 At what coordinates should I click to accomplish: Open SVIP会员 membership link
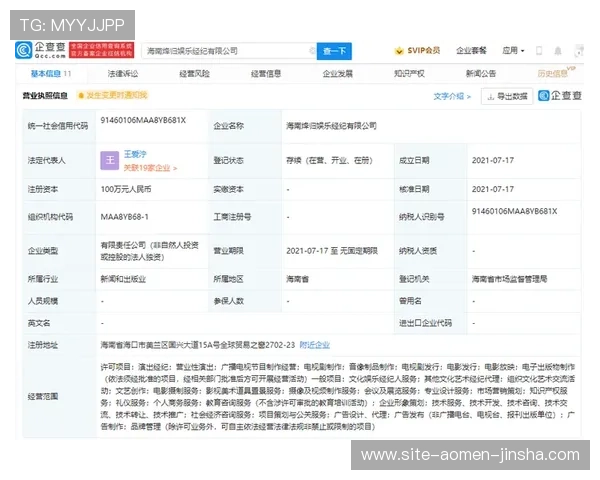417,51
